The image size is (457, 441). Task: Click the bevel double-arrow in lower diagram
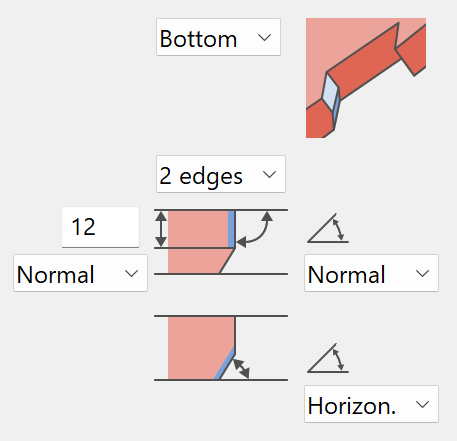point(241,369)
